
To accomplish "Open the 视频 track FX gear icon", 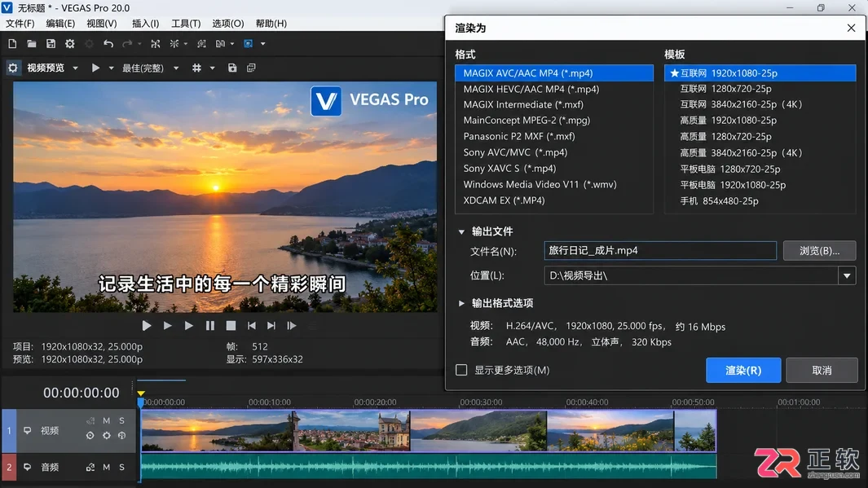I will [106, 436].
